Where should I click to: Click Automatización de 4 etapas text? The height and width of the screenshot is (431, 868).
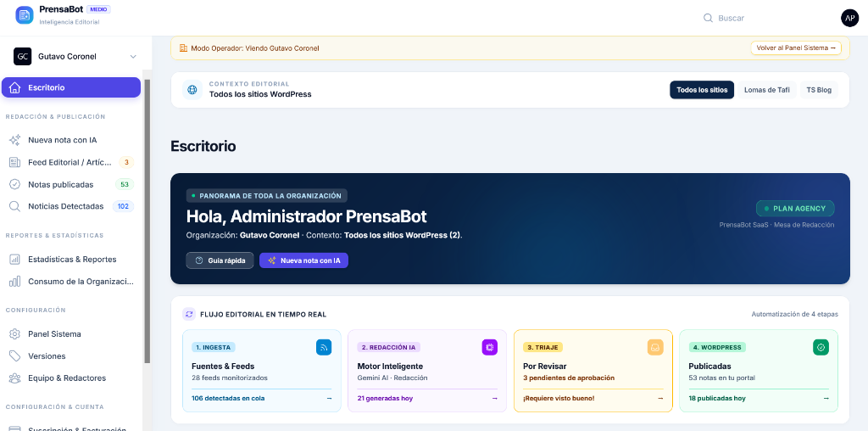794,314
